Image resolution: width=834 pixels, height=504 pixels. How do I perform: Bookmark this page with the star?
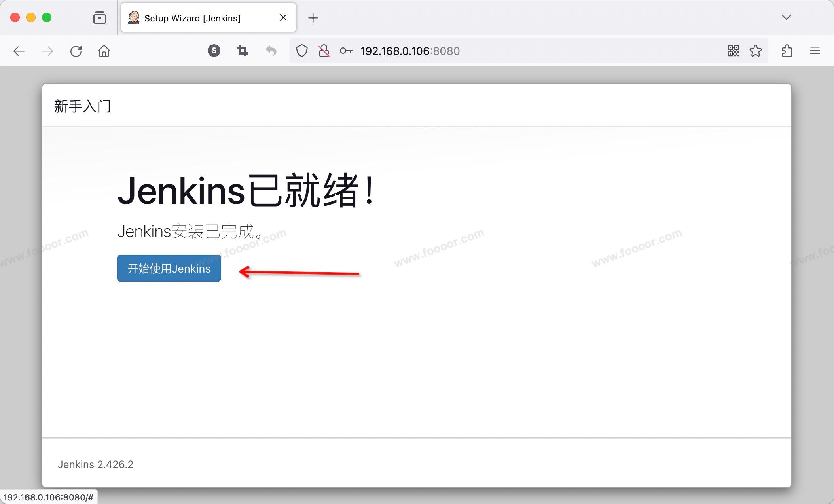[756, 51]
